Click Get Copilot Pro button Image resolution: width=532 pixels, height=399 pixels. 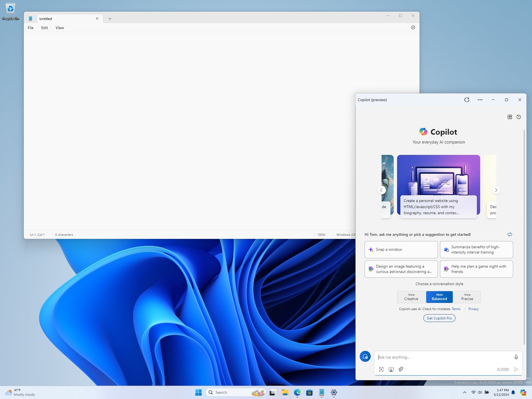439,318
